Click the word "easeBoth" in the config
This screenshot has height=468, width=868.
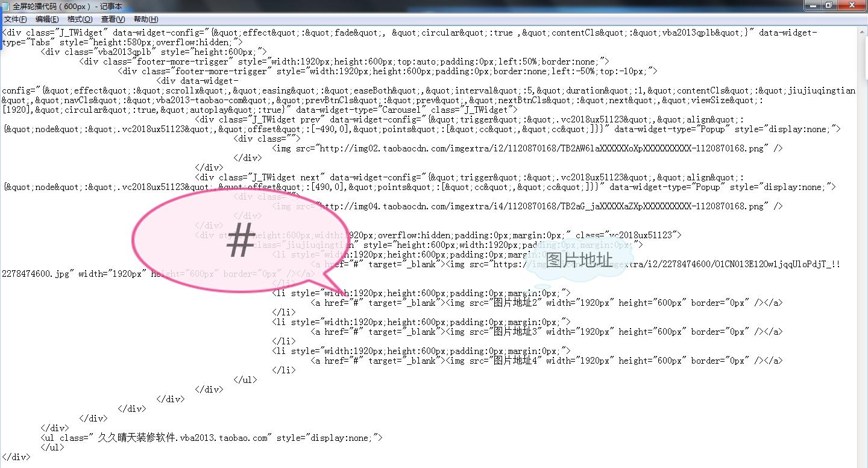point(373,90)
